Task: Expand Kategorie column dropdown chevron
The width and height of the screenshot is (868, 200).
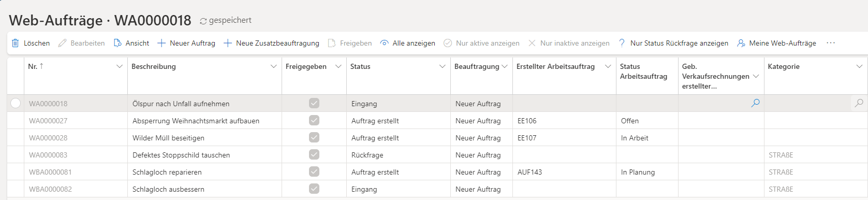Action: click(860, 66)
